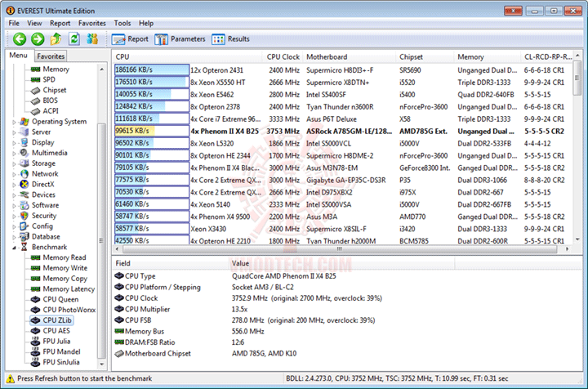Select CPU PhotoWorxx benchmark
The width and height of the screenshot is (588, 389).
click(69, 310)
